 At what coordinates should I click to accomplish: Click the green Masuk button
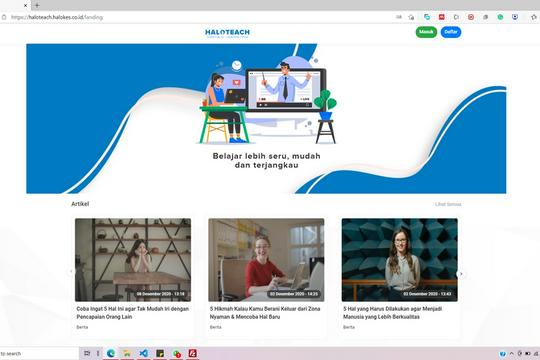click(426, 32)
